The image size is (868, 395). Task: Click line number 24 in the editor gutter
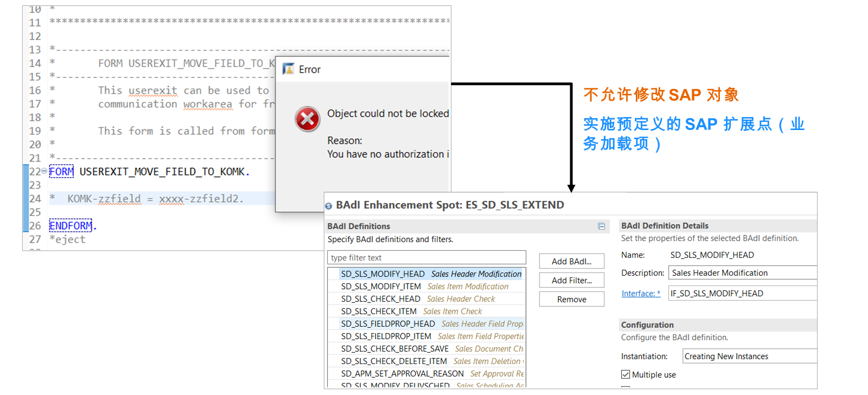35,199
